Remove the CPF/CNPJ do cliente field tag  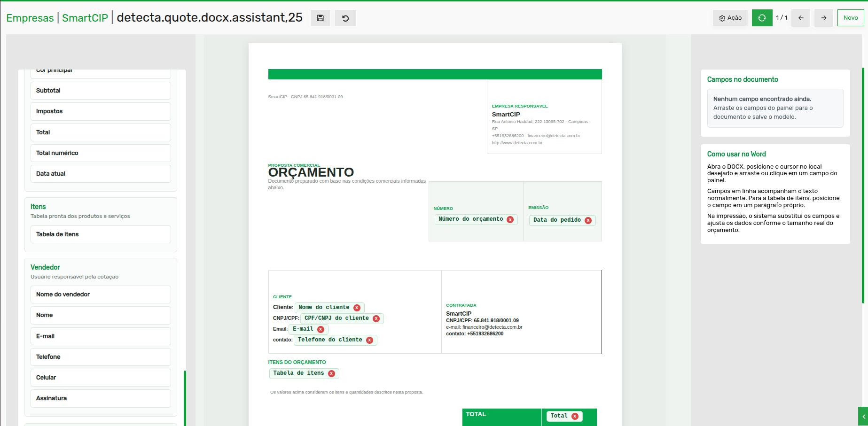click(376, 318)
